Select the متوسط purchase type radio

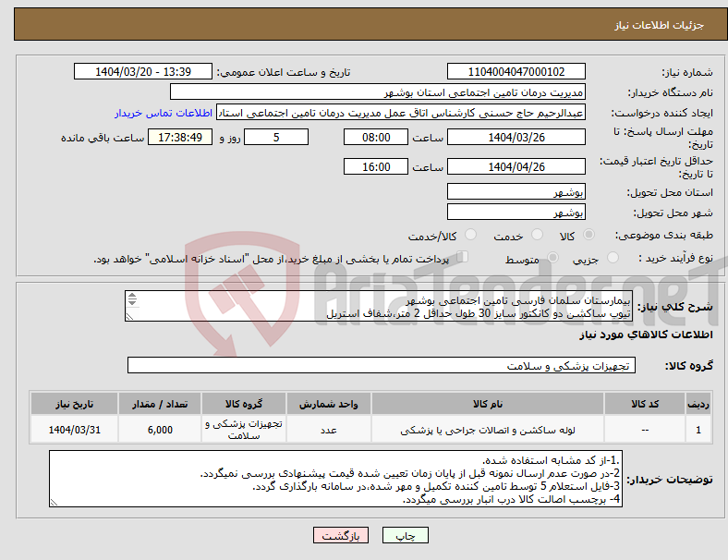click(552, 258)
